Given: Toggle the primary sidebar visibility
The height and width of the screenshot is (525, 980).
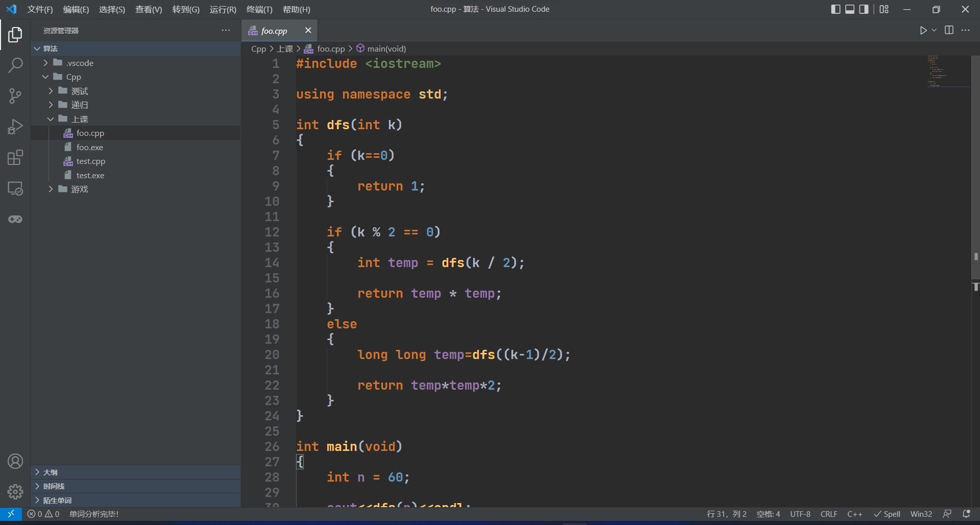Looking at the screenshot, I should [836, 9].
